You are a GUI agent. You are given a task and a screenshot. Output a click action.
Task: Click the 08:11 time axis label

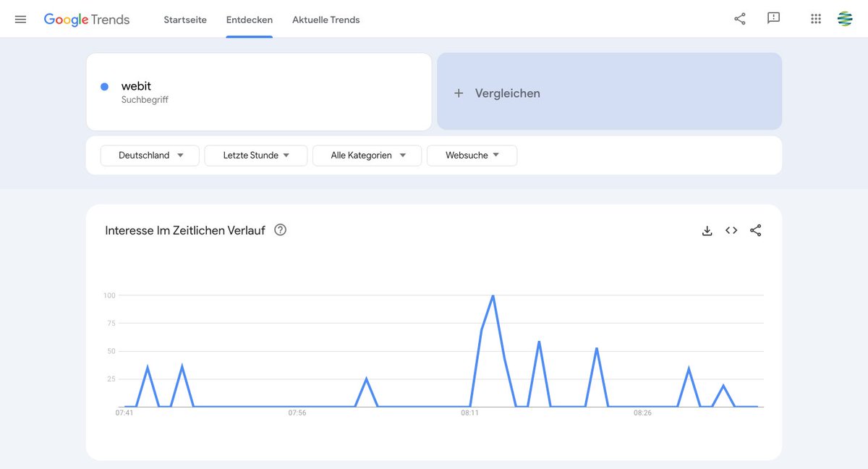click(x=469, y=413)
